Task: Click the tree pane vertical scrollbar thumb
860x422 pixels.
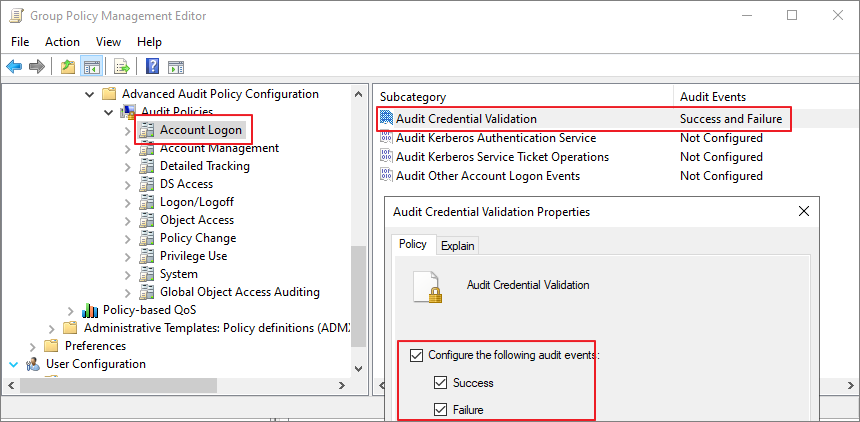Action: pyautogui.click(x=358, y=296)
